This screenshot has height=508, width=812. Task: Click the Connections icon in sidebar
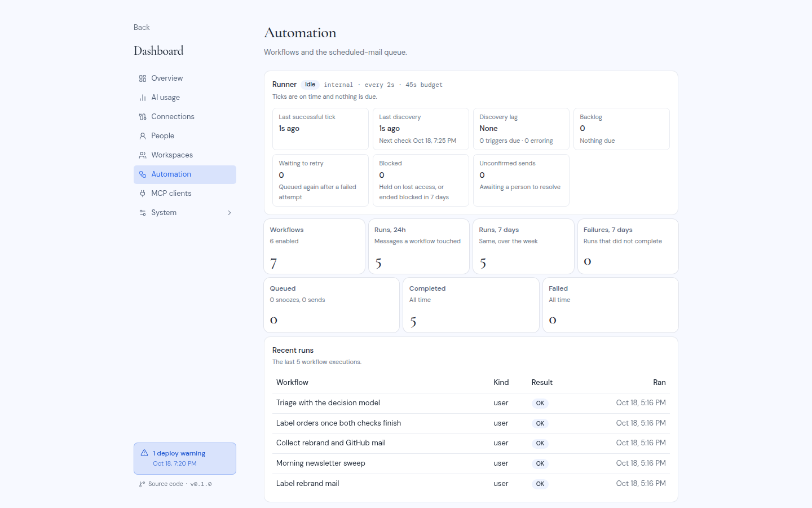(143, 117)
